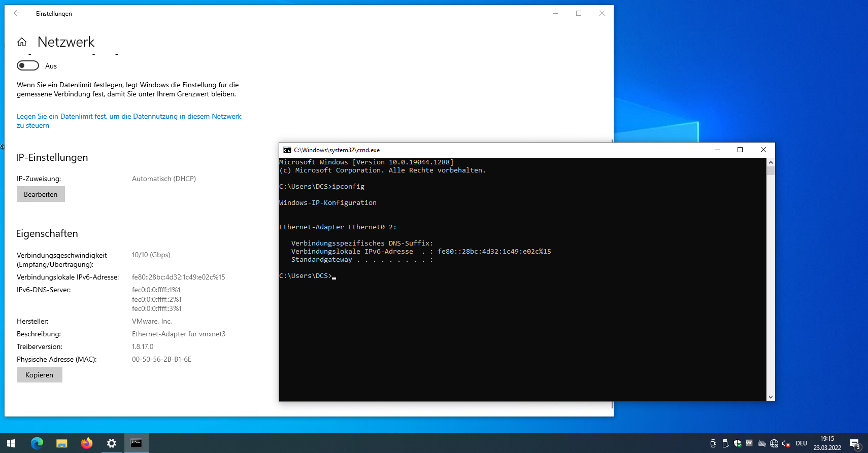Launch Firefox from the taskbar
This screenshot has height=453, width=868.
[87, 443]
